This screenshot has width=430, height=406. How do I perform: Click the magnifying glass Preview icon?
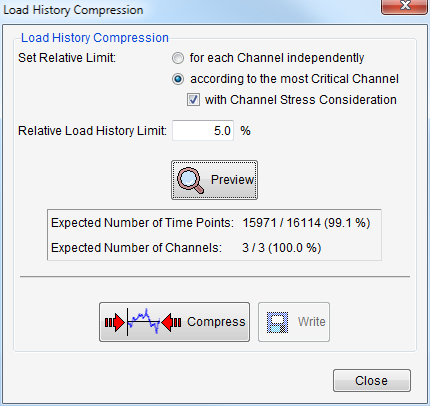[190, 180]
